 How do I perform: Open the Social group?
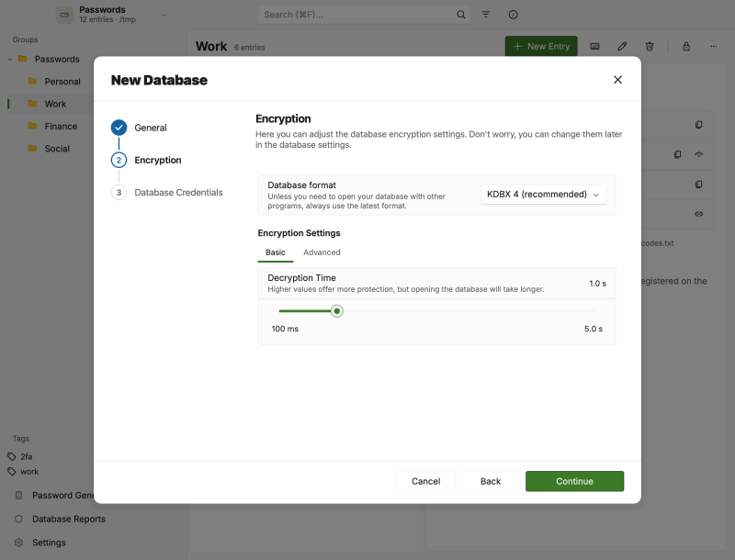click(57, 149)
